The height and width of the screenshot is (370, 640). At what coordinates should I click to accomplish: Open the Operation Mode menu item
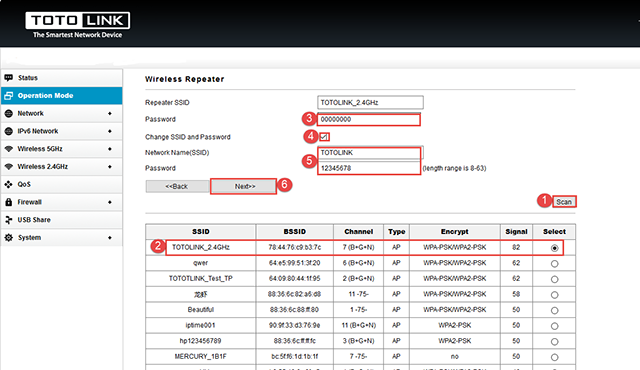(61, 95)
